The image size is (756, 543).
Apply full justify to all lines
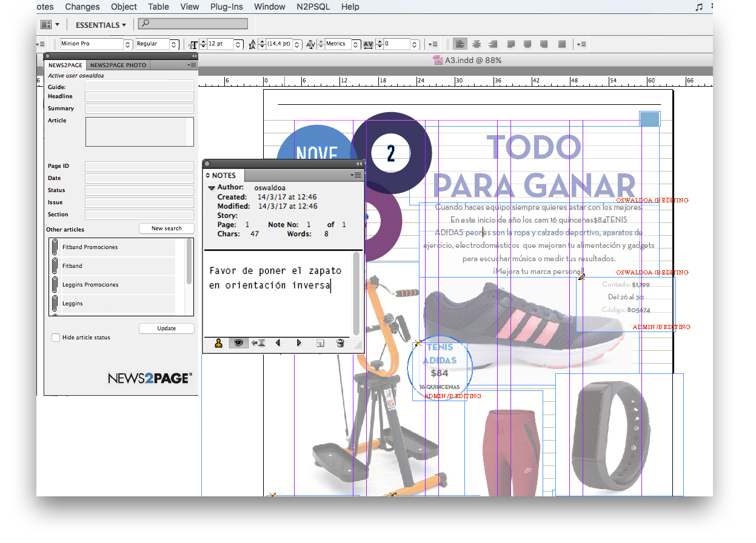tap(563, 44)
